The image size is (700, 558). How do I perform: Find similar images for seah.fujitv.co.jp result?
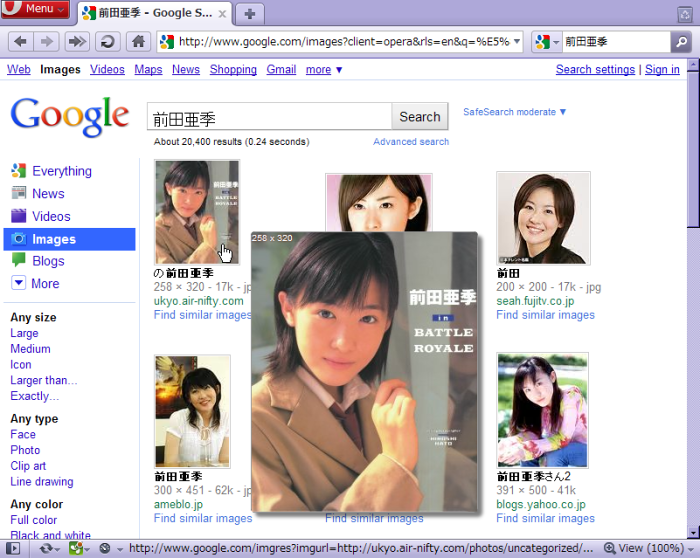coord(546,315)
